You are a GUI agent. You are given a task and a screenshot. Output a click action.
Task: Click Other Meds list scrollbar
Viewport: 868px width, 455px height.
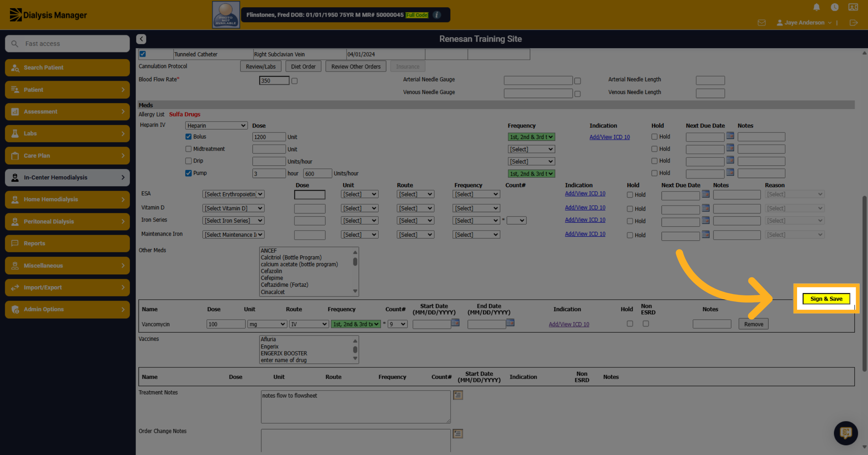tap(355, 261)
